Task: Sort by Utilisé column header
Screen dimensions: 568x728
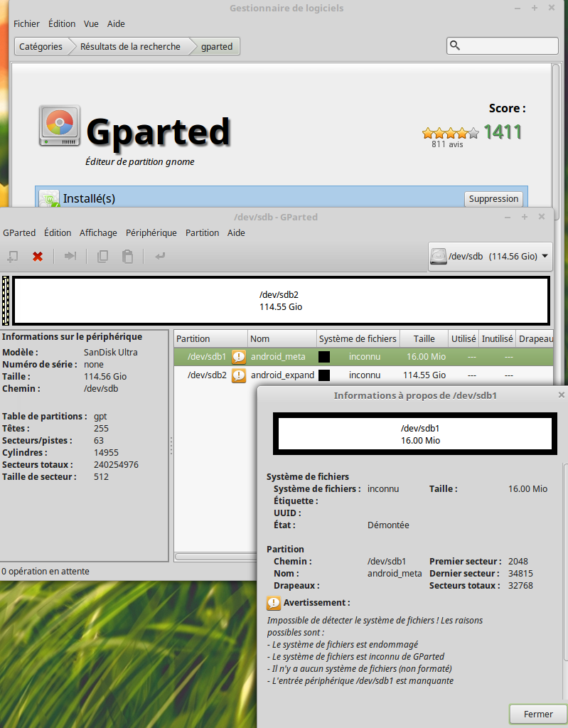Action: point(463,338)
